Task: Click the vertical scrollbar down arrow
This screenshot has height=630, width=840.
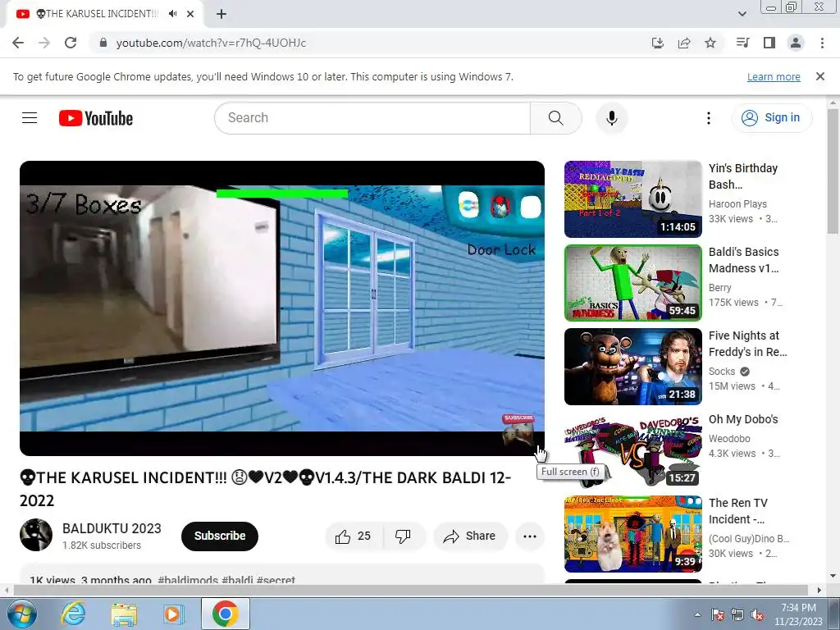Action: click(x=833, y=576)
